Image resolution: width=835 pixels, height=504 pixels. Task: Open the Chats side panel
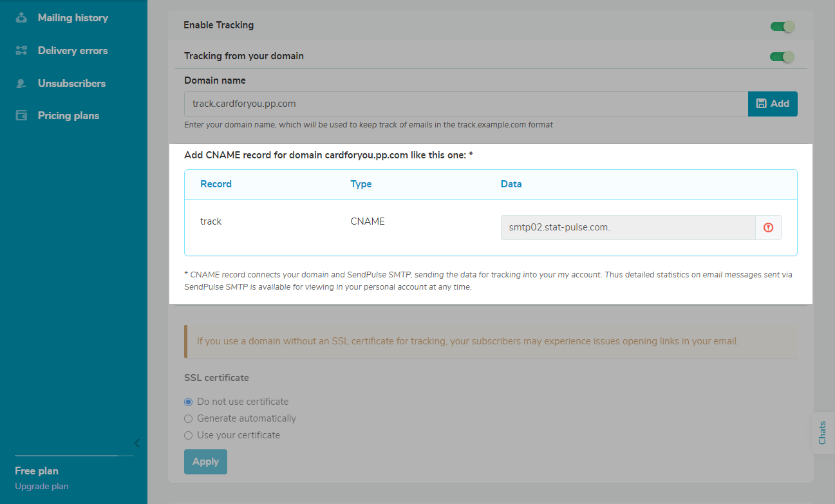(x=822, y=433)
